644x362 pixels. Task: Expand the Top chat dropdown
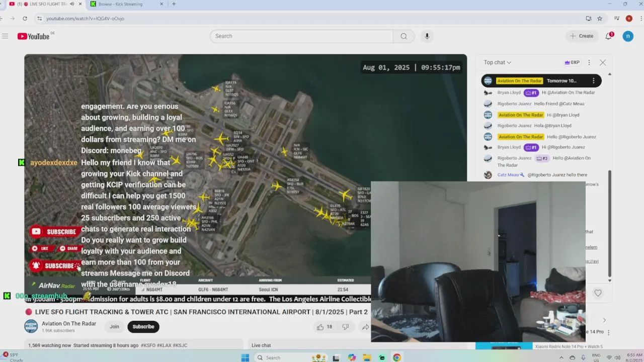497,63
